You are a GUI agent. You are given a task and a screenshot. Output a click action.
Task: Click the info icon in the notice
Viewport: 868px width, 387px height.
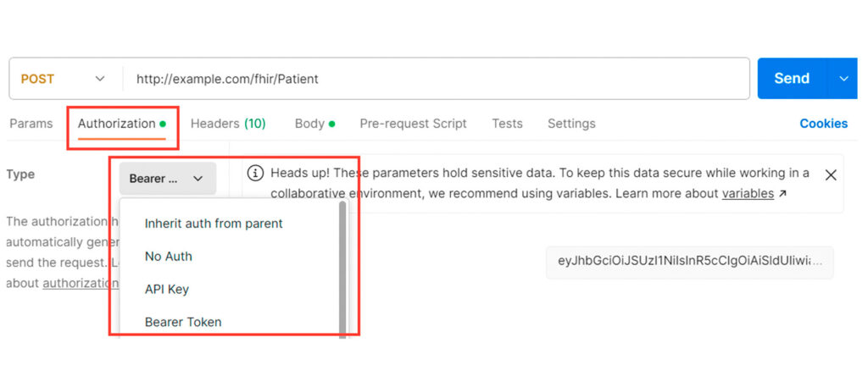(254, 173)
